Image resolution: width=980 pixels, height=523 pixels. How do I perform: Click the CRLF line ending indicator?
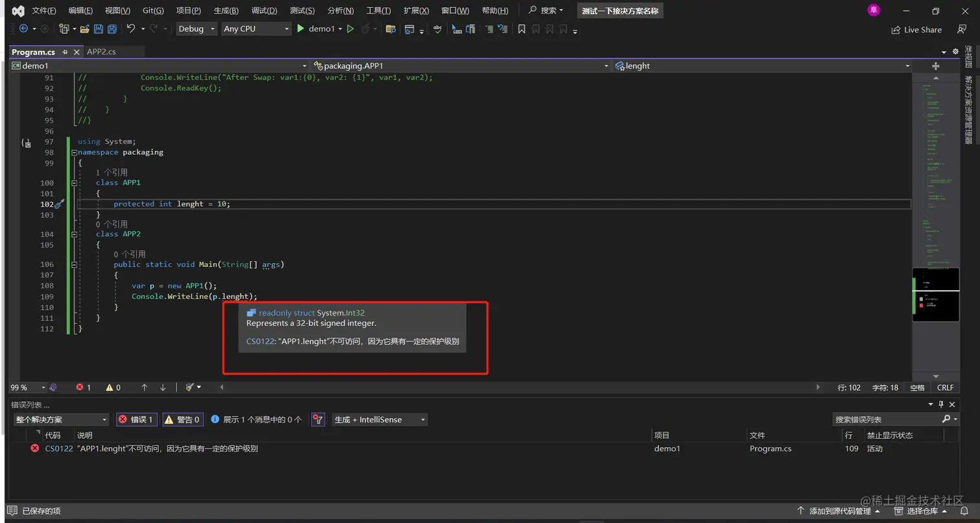click(x=945, y=388)
